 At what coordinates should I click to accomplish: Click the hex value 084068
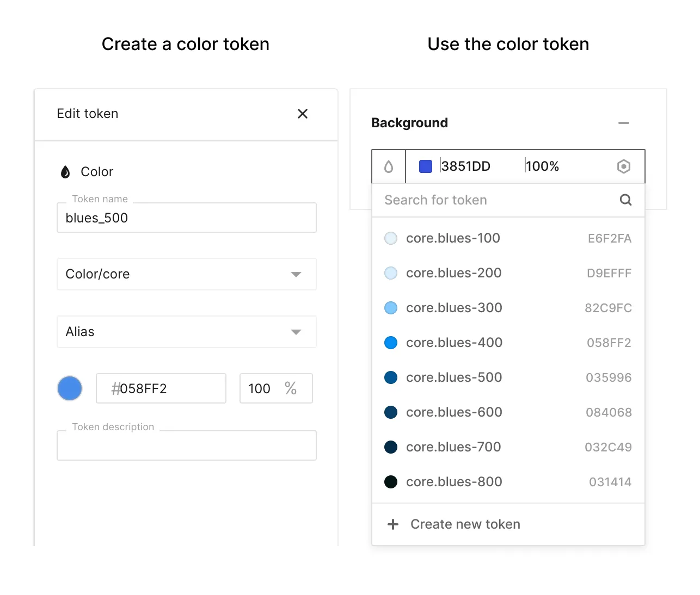(x=609, y=412)
